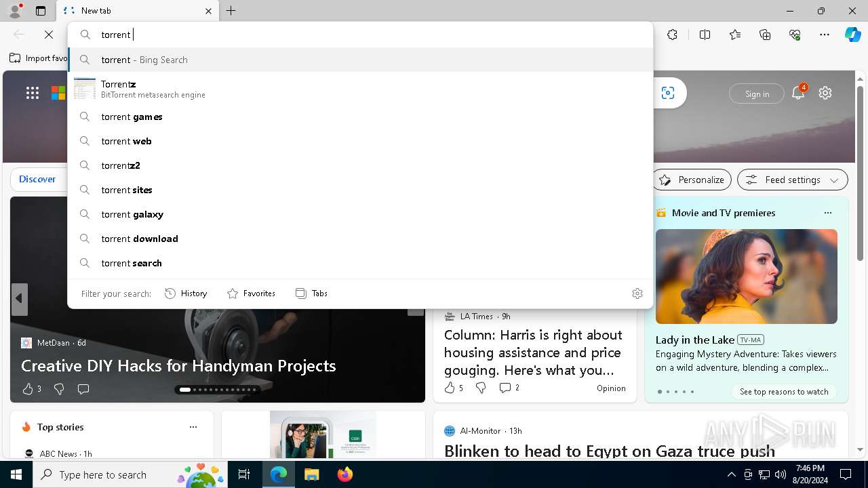
Task: Expand the Feed settings dropdown
Action: (793, 180)
